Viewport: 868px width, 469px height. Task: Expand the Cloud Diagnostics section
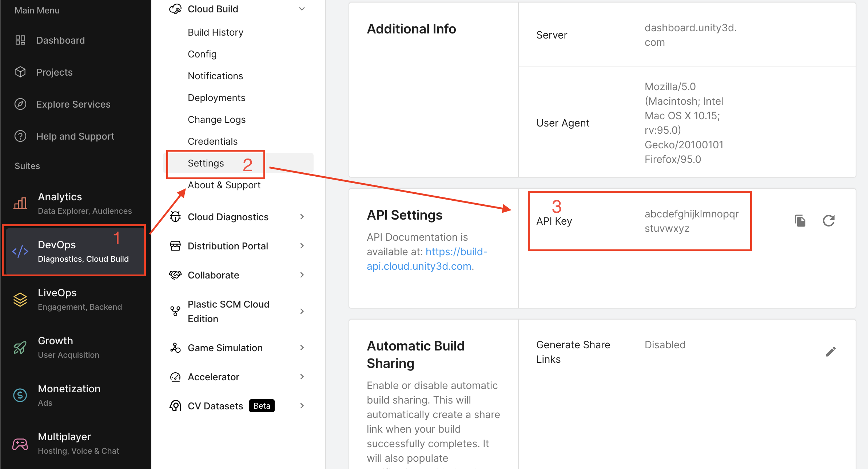pyautogui.click(x=302, y=217)
